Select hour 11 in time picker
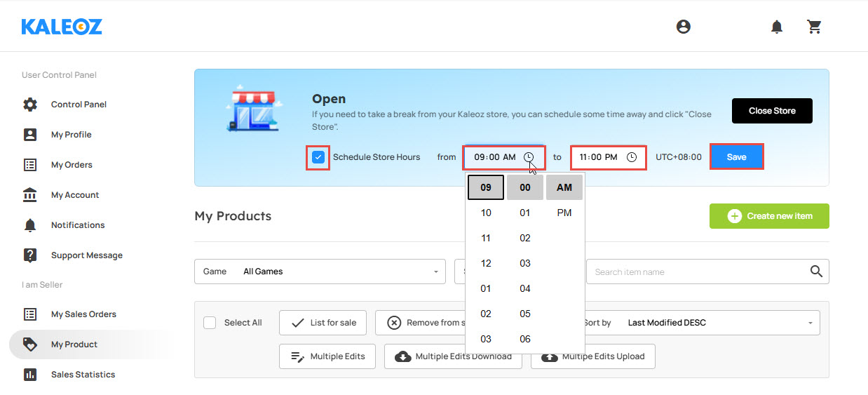This screenshot has width=868, height=395. coord(486,238)
